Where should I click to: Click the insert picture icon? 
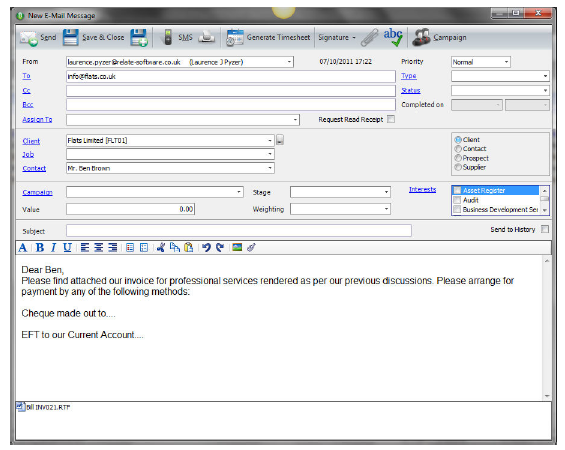pos(237,247)
